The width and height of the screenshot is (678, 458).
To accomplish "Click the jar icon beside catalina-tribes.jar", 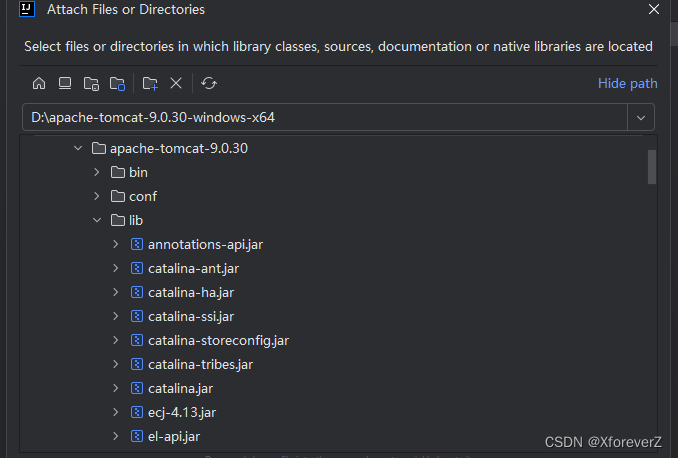I will click(x=137, y=365).
